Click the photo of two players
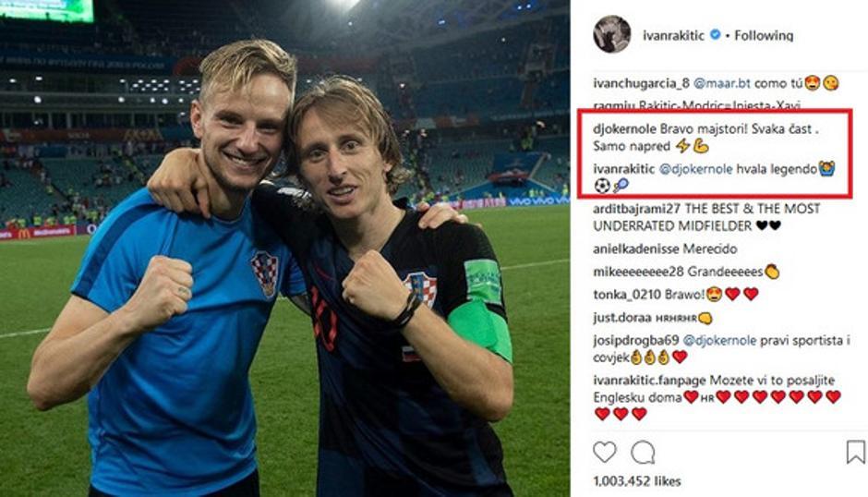The image size is (868, 497). [x=285, y=248]
